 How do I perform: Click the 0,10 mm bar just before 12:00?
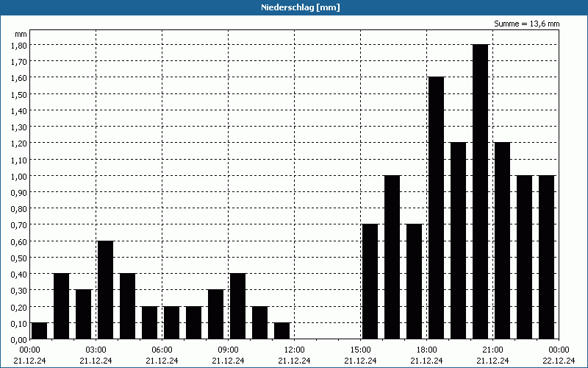tap(282, 330)
